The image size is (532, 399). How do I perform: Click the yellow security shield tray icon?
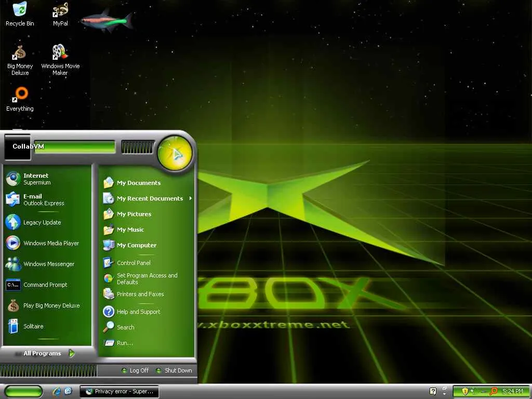coord(465,391)
